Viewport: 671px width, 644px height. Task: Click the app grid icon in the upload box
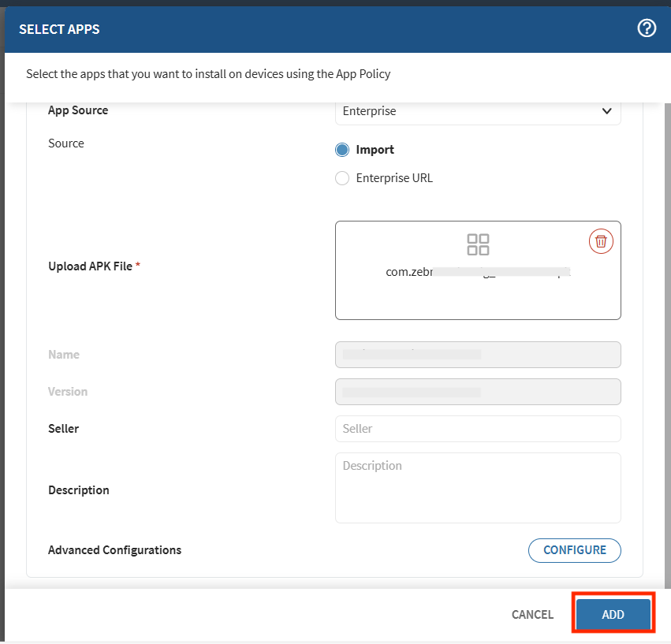(478, 244)
